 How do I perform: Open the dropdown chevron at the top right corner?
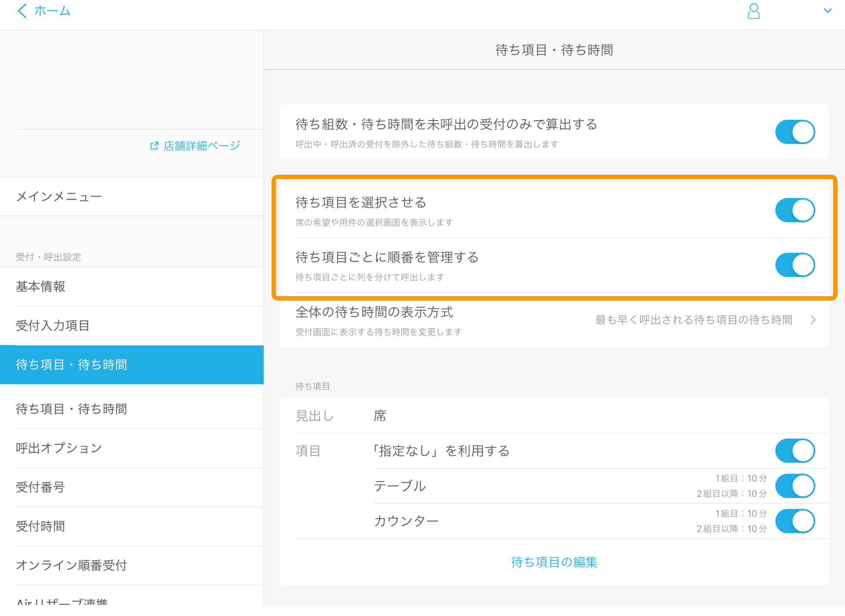click(829, 11)
